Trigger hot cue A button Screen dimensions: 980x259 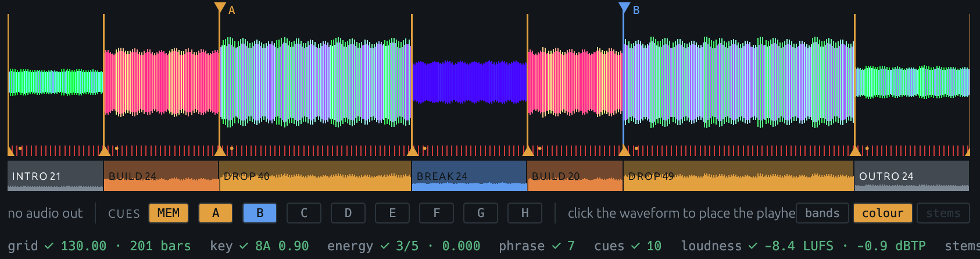click(216, 213)
